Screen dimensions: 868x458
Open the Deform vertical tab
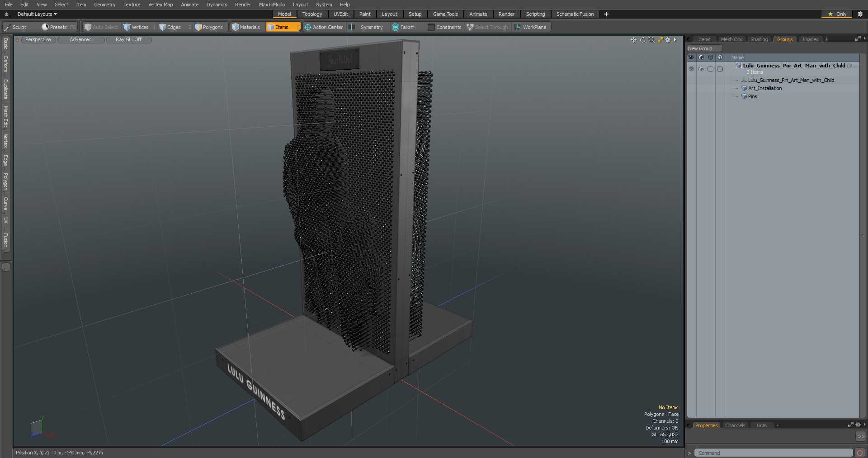tap(6, 64)
